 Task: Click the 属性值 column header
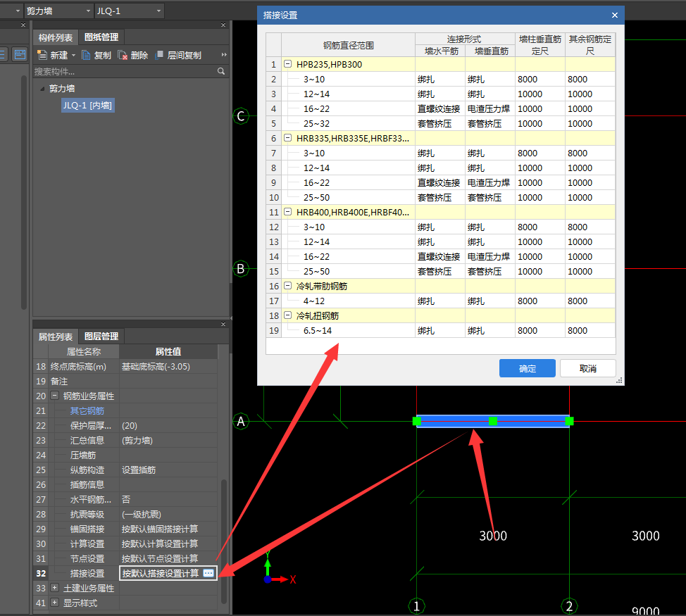(168, 351)
